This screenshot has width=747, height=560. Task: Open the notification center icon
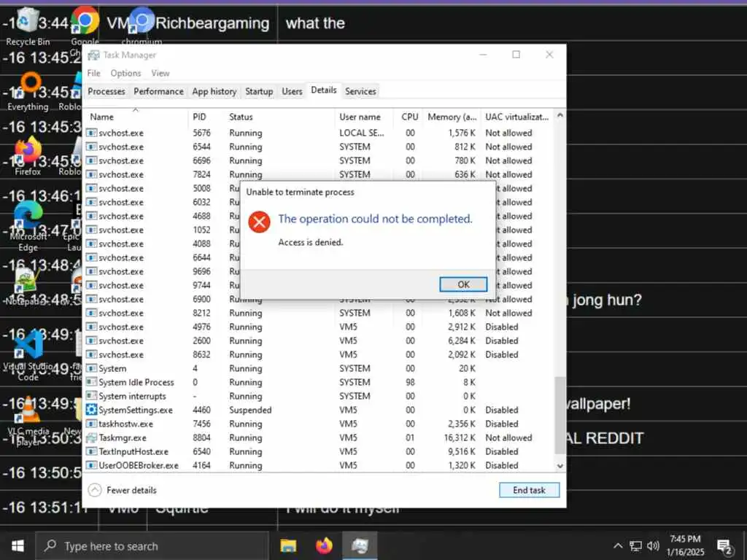point(724,547)
